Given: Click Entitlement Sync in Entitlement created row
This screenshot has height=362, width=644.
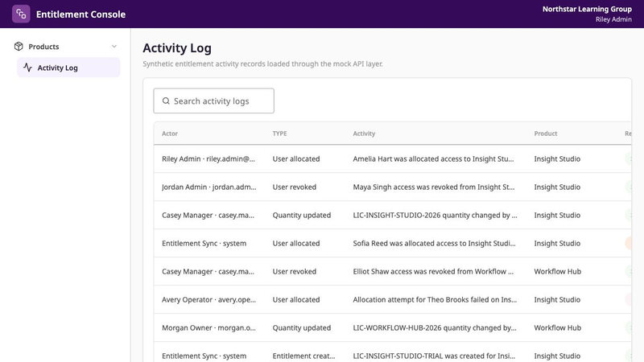Looking at the screenshot, I should (x=204, y=356).
